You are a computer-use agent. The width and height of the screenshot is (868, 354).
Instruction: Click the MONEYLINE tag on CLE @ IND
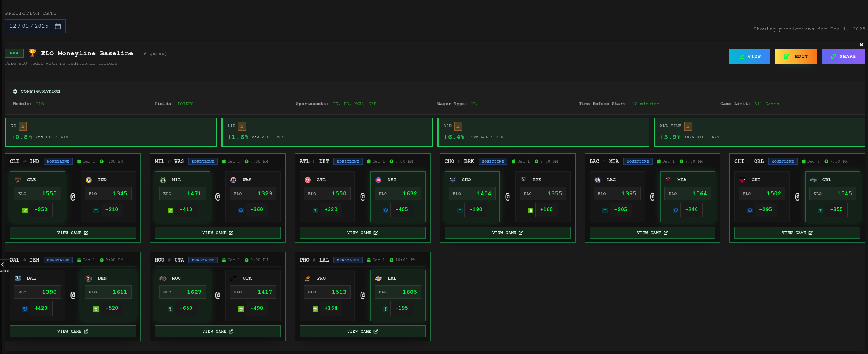click(58, 161)
